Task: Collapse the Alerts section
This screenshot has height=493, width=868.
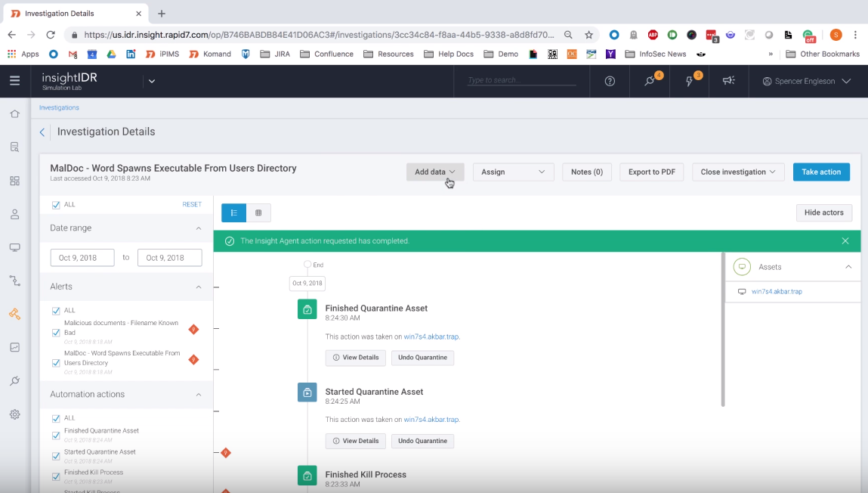Action: [x=199, y=287]
